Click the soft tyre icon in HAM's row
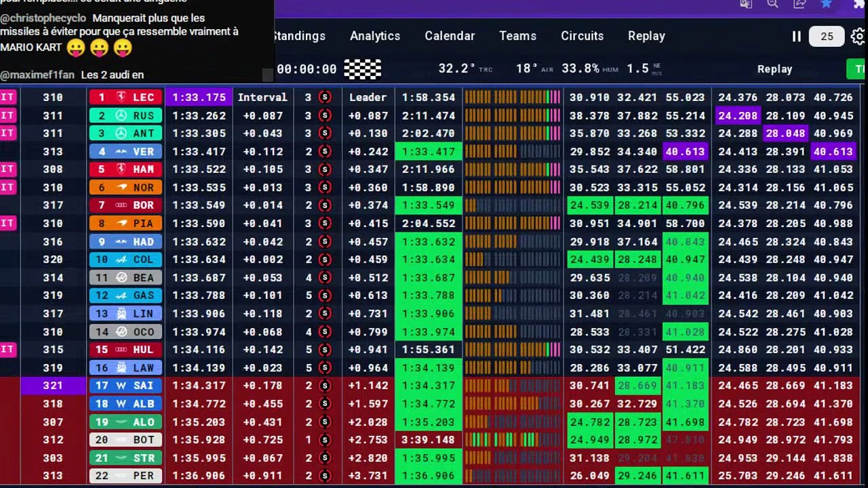 click(325, 169)
